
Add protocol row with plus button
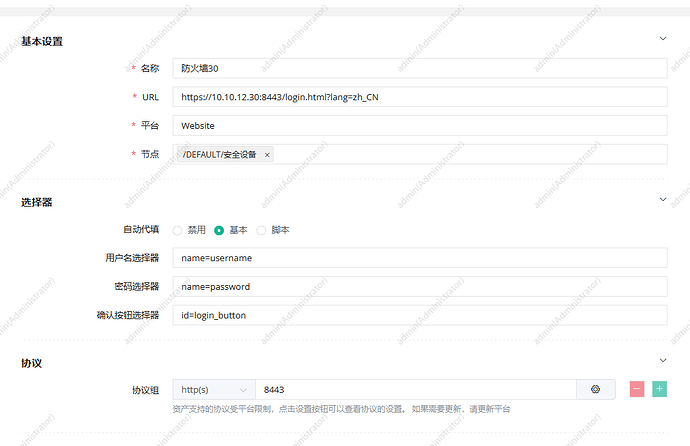pyautogui.click(x=659, y=389)
